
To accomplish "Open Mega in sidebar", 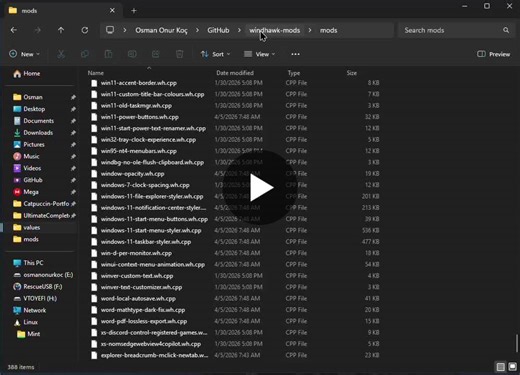I will [26, 192].
